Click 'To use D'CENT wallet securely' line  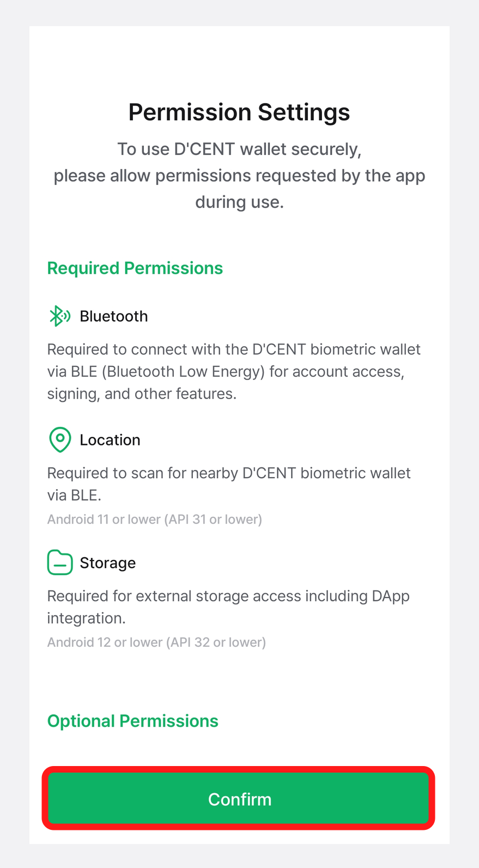click(x=239, y=149)
